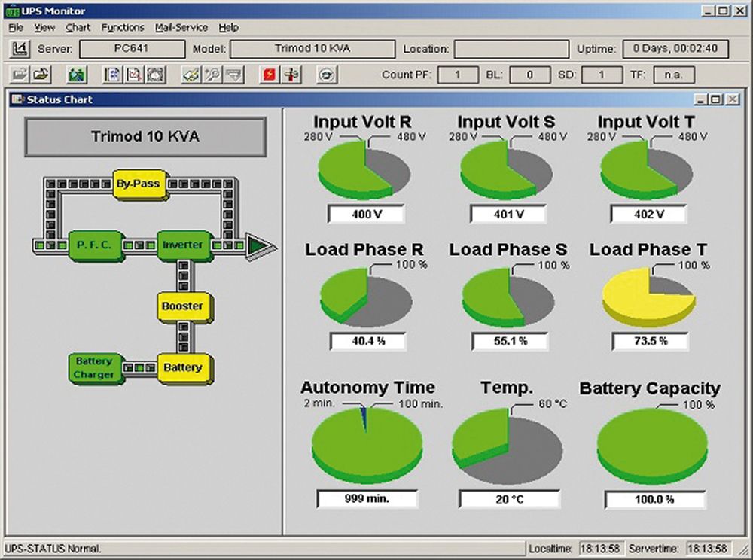Open the Help menu
This screenshot has width=753, height=560.
(x=229, y=27)
